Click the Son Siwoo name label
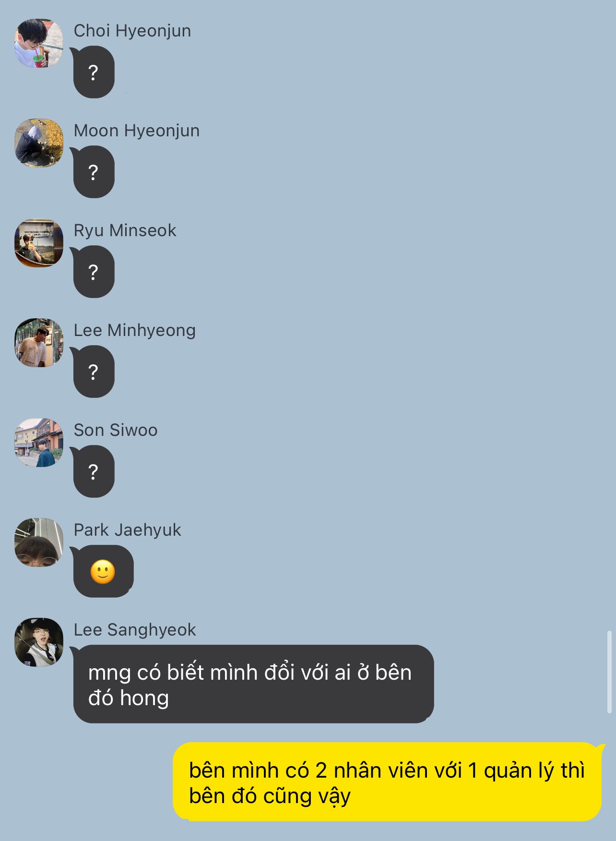Image resolution: width=616 pixels, height=841 pixels. coord(116,430)
